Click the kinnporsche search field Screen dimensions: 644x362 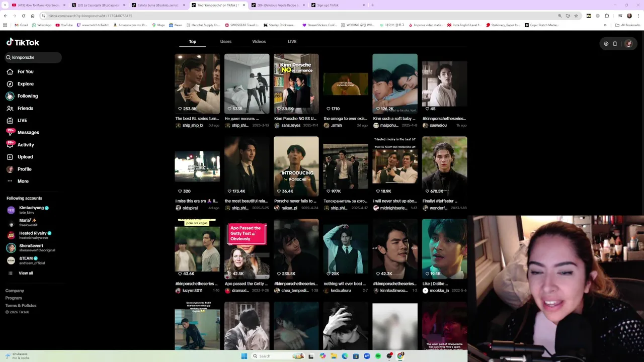pos(33,57)
